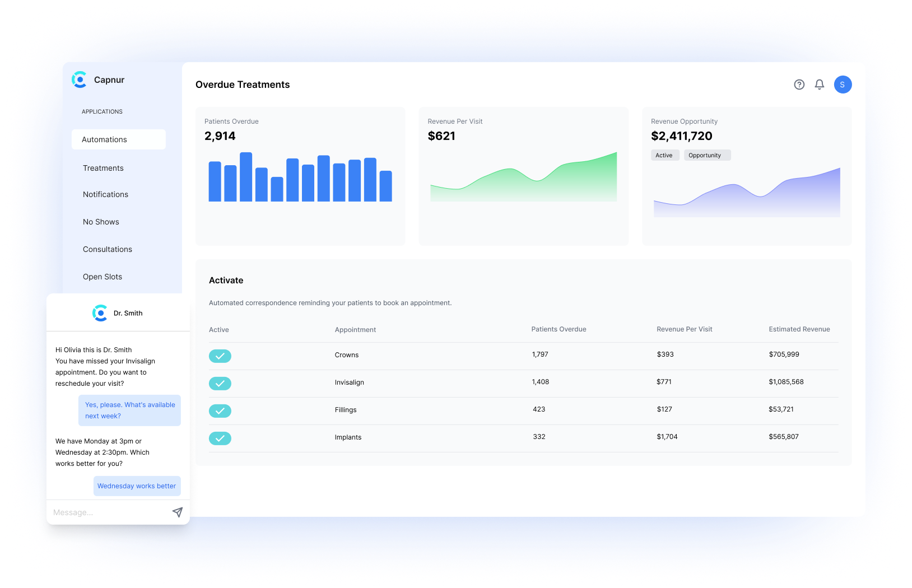Click the Dr. Smith chat header logo
This screenshot has width=912, height=588.
click(100, 313)
